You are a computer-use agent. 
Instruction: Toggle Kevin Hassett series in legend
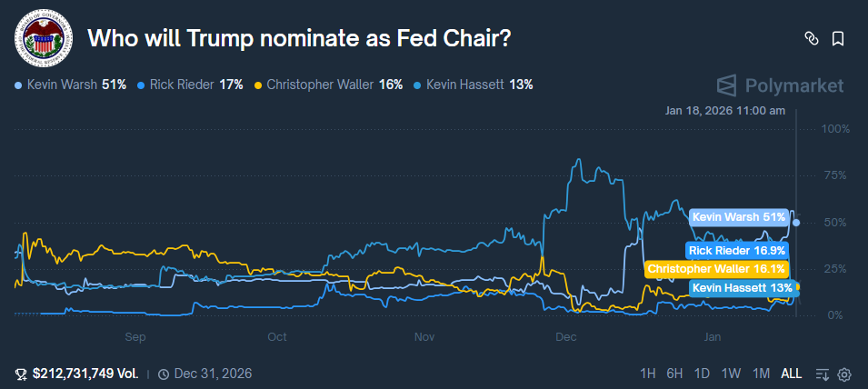coord(472,85)
